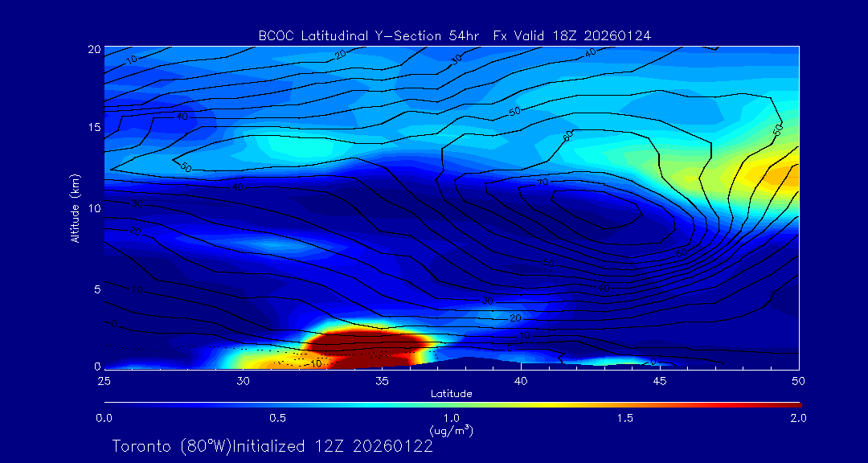Click the latitude axis tick label 35
The image size is (868, 463).
[382, 382]
